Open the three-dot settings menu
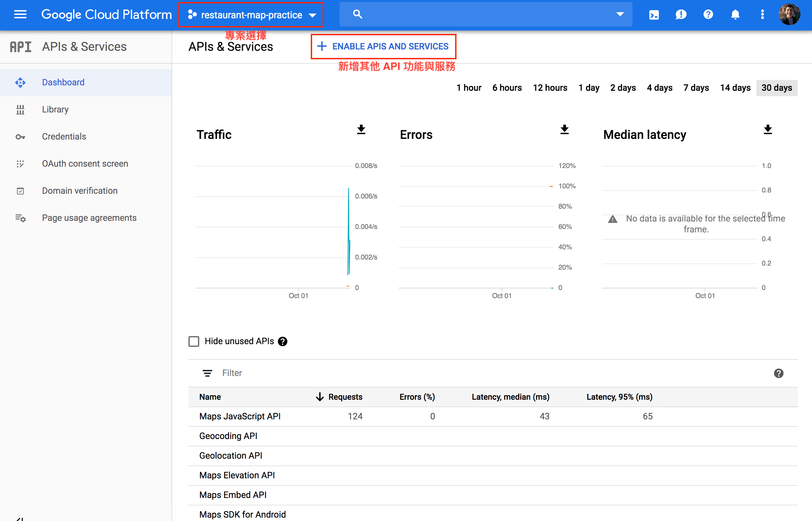Viewport: 812px width, 521px height. pyautogui.click(x=762, y=15)
